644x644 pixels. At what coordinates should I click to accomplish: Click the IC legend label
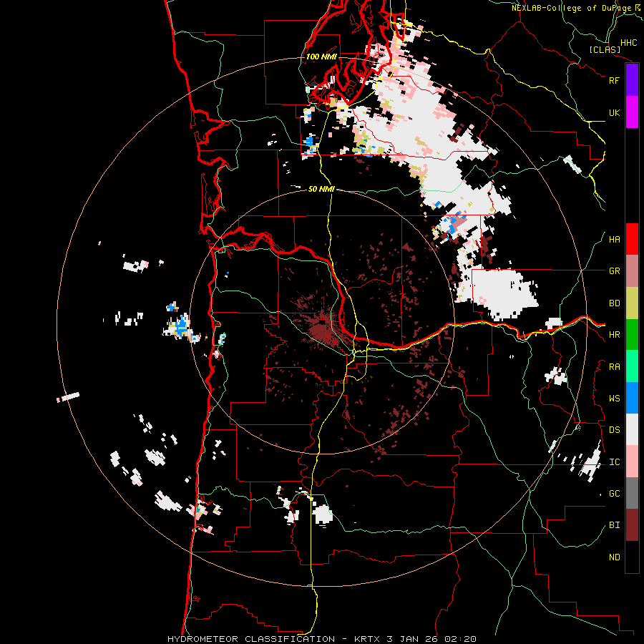click(614, 462)
